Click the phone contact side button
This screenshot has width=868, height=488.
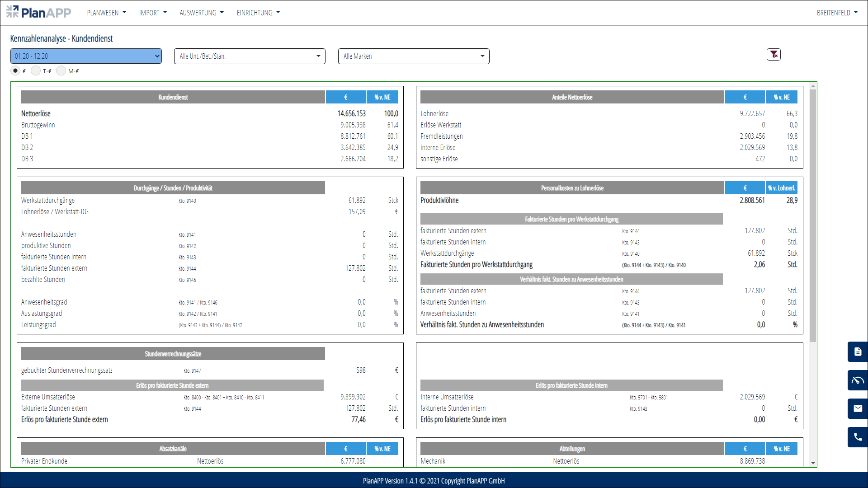[858, 437]
